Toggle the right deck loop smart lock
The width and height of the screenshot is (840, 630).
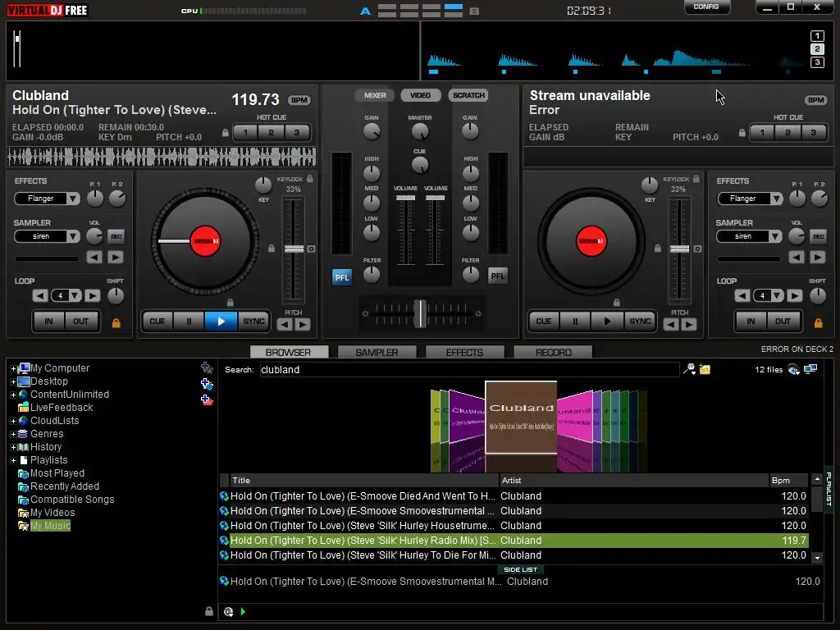[818, 322]
